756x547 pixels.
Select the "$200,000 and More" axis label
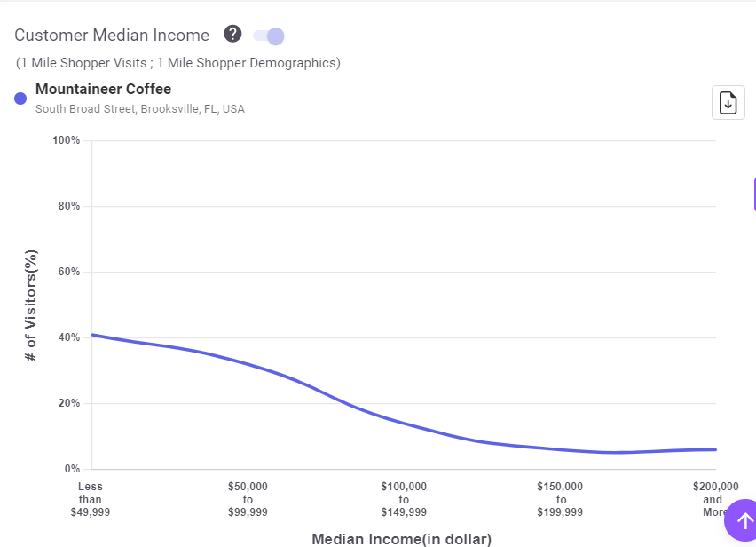(715, 499)
